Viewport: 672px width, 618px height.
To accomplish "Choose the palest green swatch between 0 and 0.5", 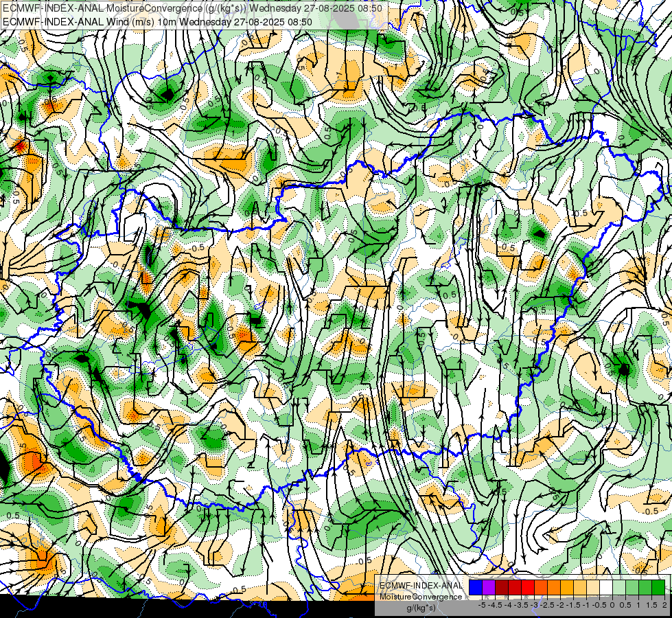I will coord(619,587).
